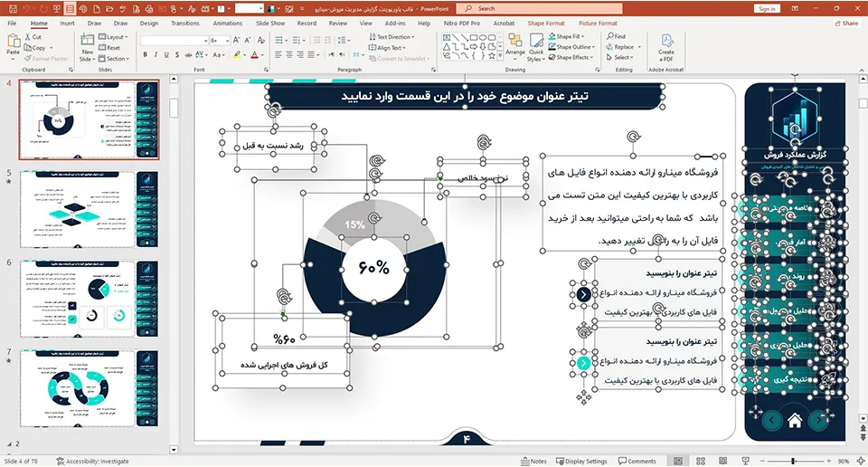Toggle Bold formatting
This screenshot has height=467, width=868.
point(145,55)
